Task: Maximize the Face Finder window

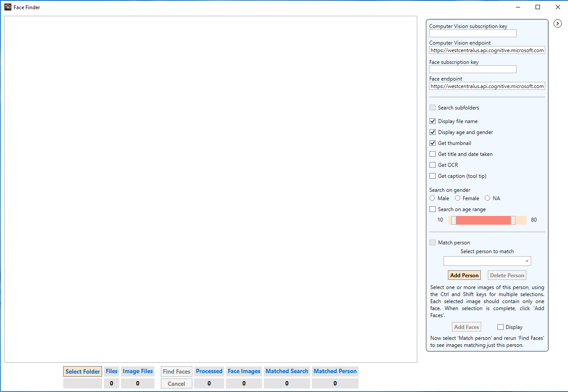Action: [538, 7]
